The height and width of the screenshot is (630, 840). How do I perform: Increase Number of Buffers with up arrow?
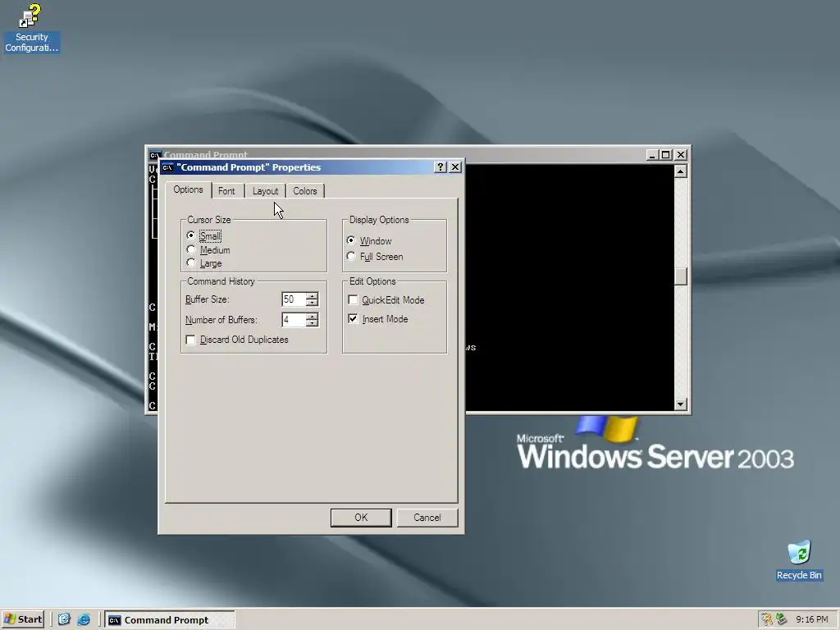[313, 316]
